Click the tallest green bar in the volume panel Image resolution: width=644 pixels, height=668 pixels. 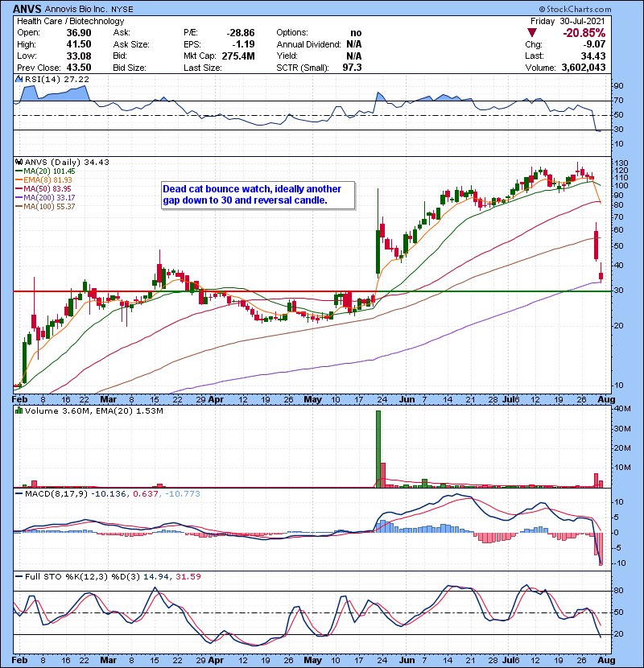click(378, 448)
